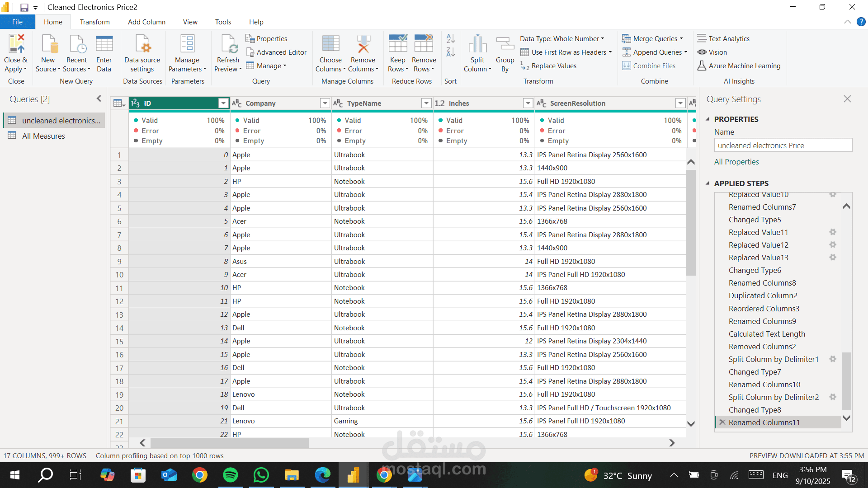Open Azure Machine Learning

pos(739,66)
